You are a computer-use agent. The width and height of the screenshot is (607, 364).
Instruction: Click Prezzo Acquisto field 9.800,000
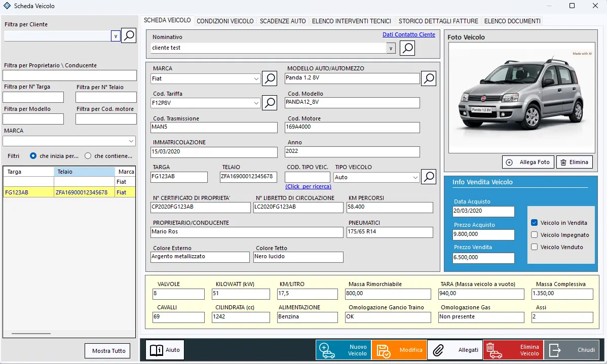coord(483,235)
